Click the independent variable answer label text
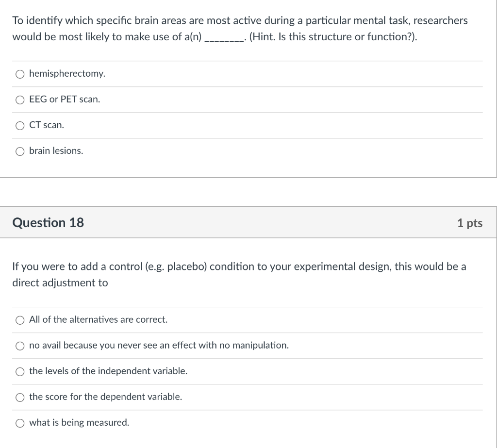The image size is (497, 448). click(x=108, y=371)
